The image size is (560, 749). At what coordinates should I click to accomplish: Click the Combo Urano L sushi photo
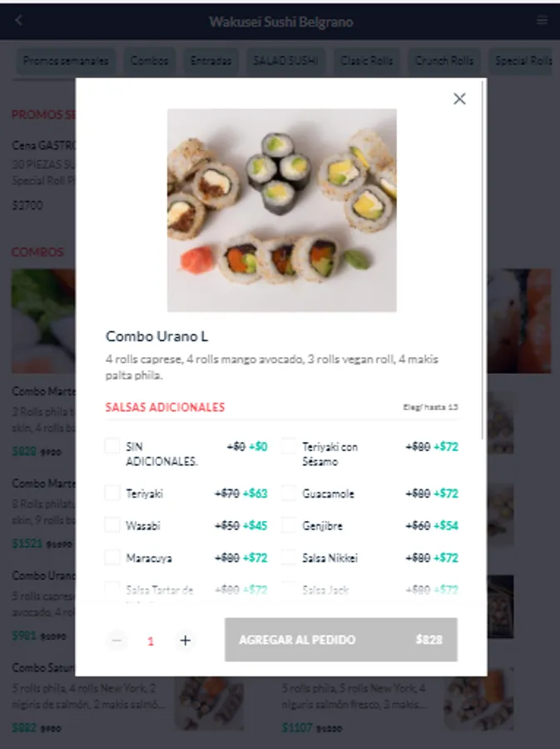click(282, 211)
